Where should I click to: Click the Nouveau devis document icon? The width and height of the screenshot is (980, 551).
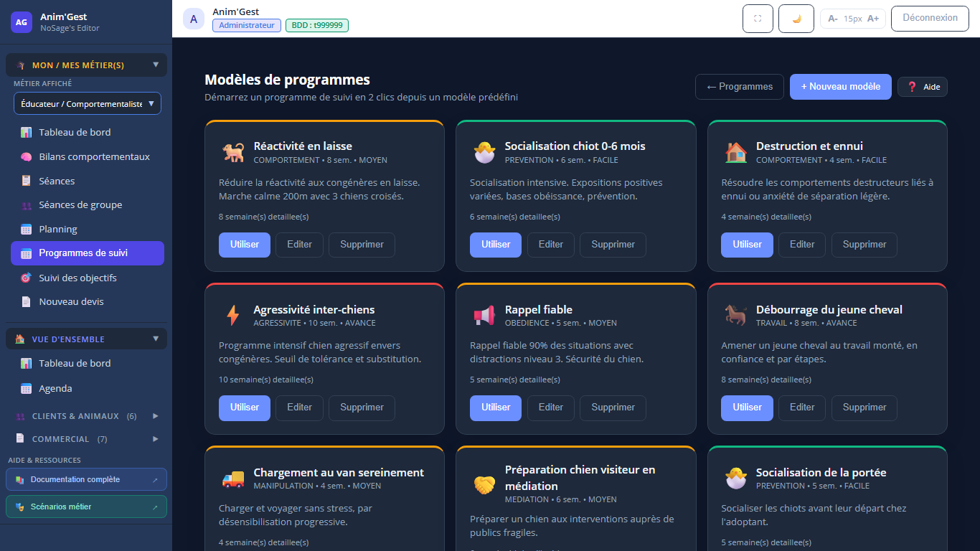click(26, 301)
